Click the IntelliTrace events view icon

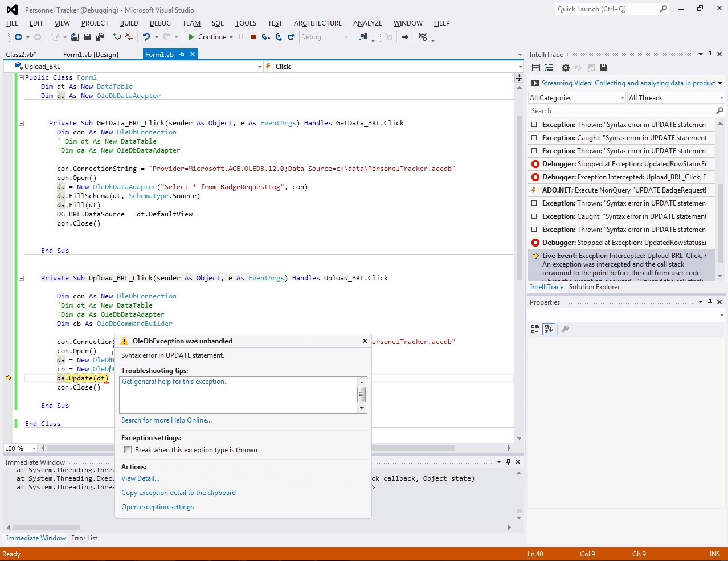point(535,68)
